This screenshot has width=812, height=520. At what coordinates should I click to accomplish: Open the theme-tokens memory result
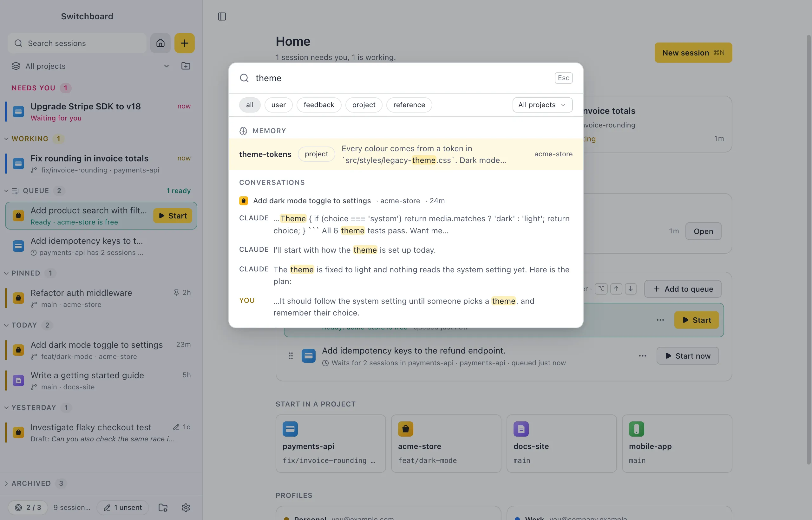click(x=406, y=154)
